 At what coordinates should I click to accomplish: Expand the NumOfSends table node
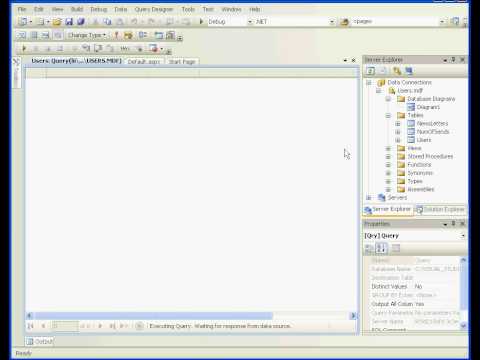[398, 132]
